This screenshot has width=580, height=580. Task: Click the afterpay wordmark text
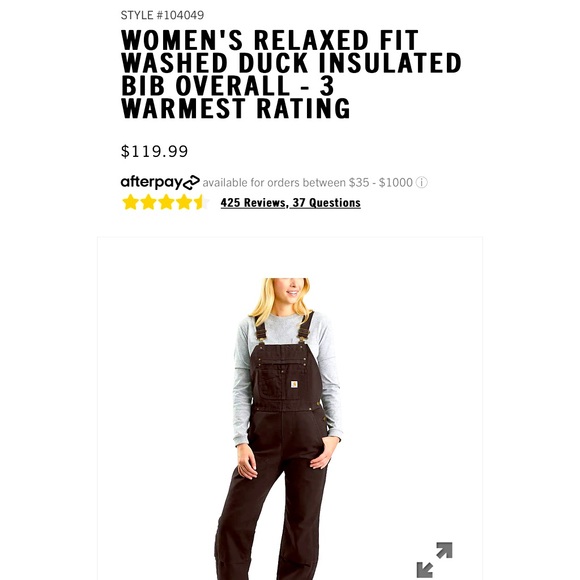point(152,182)
